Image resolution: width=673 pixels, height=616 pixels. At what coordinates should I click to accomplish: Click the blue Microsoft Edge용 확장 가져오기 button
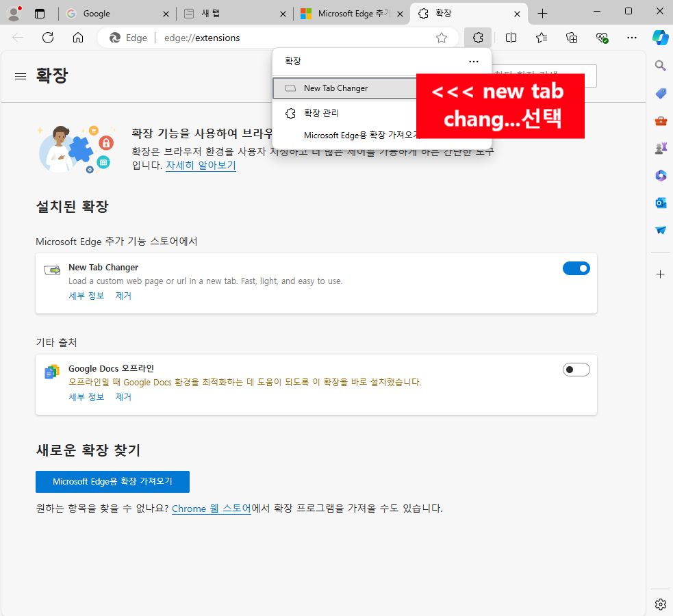pos(112,482)
